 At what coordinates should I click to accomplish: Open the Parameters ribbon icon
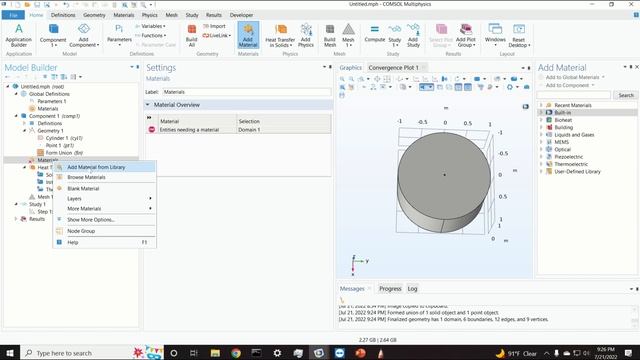pyautogui.click(x=119, y=34)
